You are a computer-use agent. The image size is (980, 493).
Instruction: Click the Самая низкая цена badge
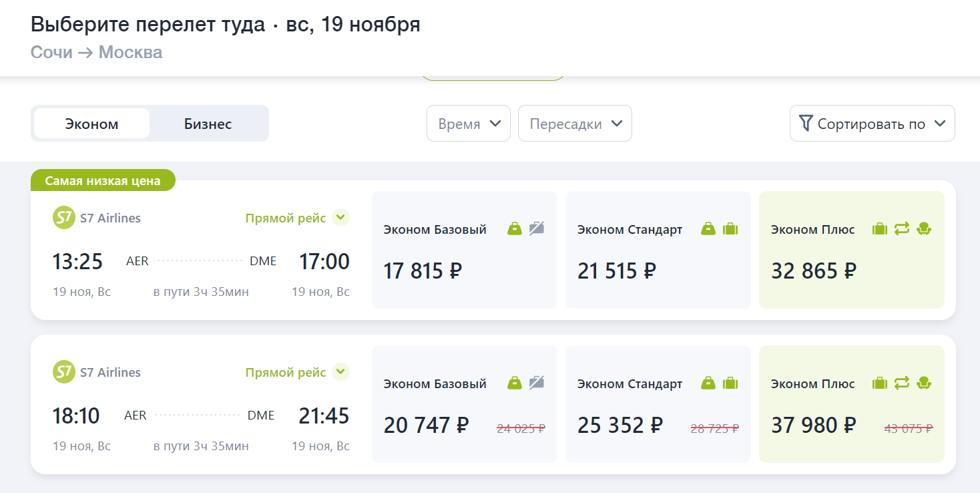(103, 180)
